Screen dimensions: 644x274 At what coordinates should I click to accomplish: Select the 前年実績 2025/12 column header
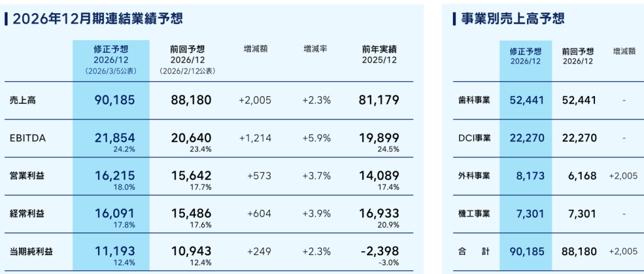point(379,54)
